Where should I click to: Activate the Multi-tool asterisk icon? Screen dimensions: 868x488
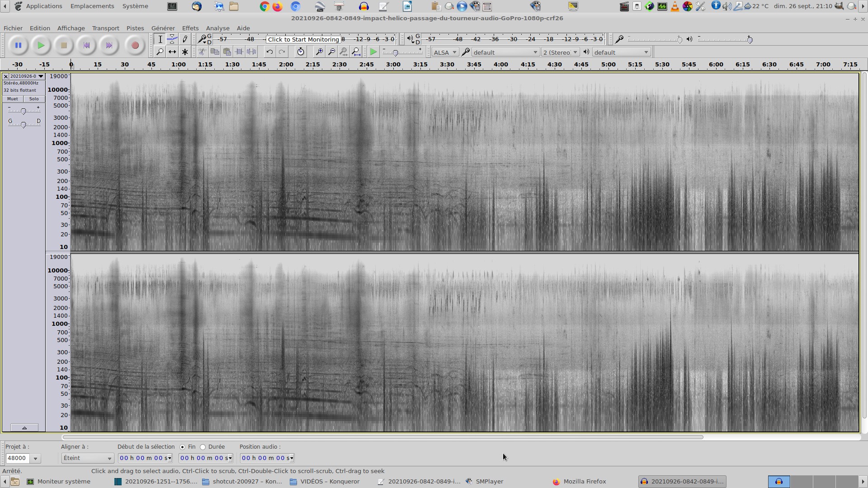pyautogui.click(x=185, y=52)
